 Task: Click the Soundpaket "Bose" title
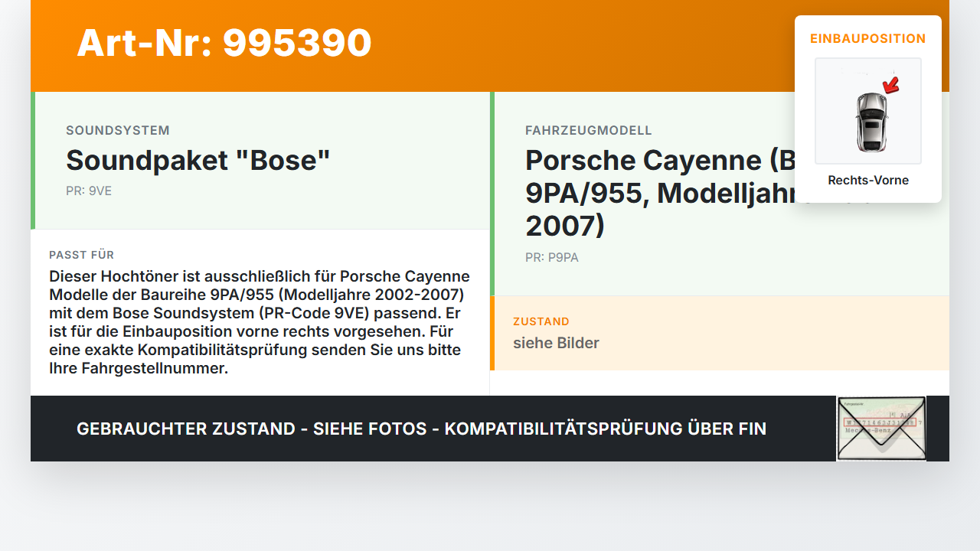pos(198,160)
